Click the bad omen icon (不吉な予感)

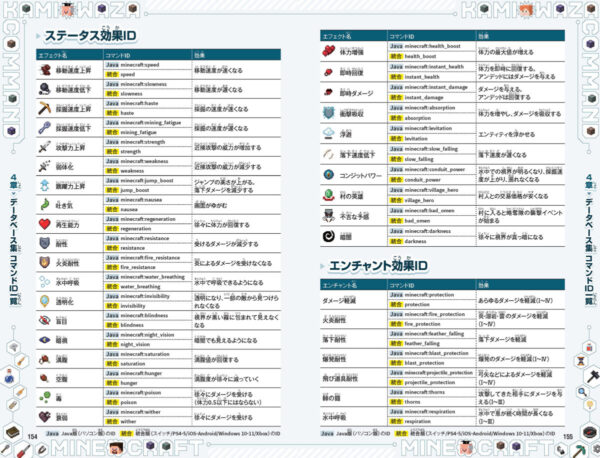330,216
